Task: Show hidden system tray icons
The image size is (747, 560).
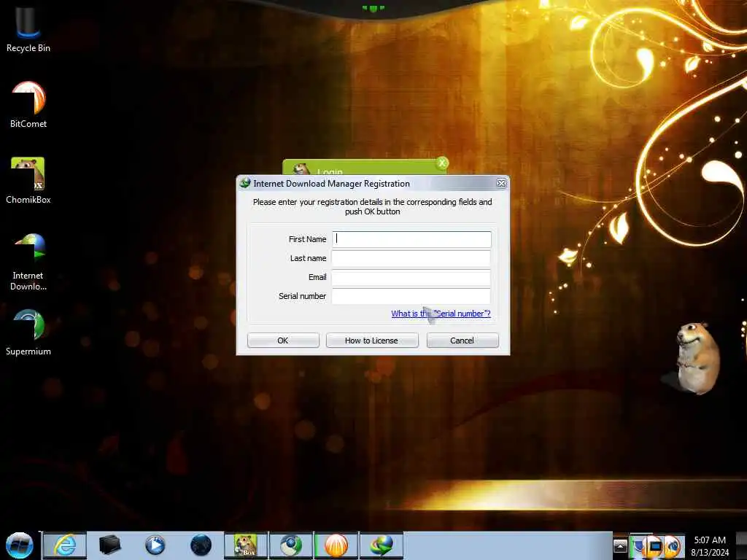Action: (x=620, y=545)
